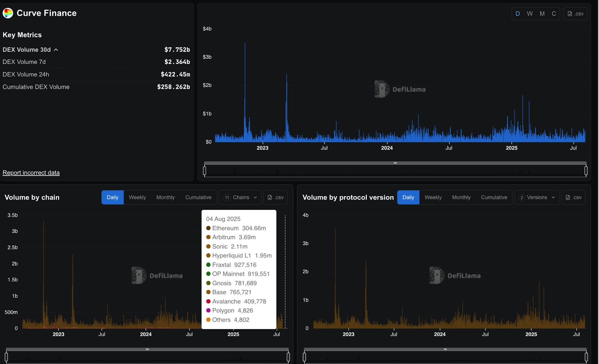Click the $7.752b 30d volume value
599x364 pixels.
177,49
